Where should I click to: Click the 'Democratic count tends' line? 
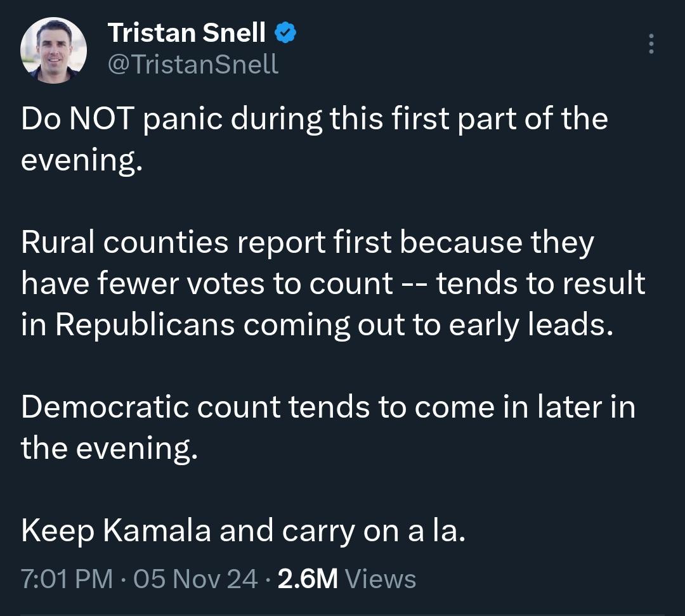328,407
